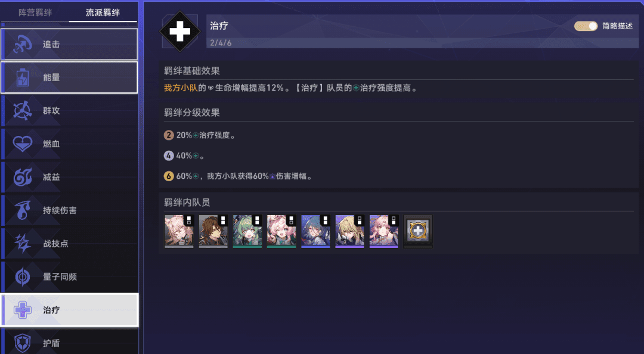Select the 追击 follow-up attack icon

23,44
